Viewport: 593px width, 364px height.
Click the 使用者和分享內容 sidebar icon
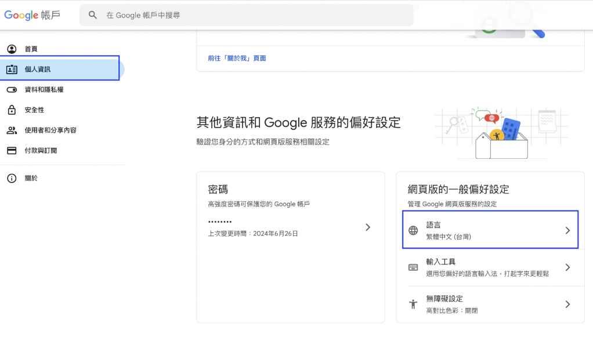(13, 130)
